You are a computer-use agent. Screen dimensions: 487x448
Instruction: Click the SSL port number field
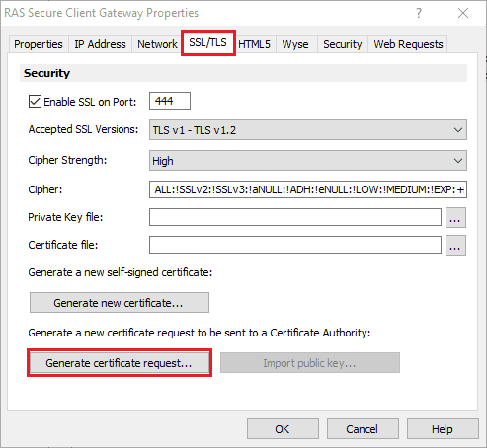(x=170, y=101)
